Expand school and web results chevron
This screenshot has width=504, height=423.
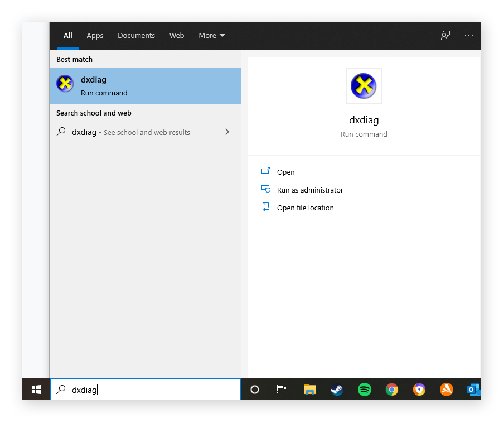227,132
